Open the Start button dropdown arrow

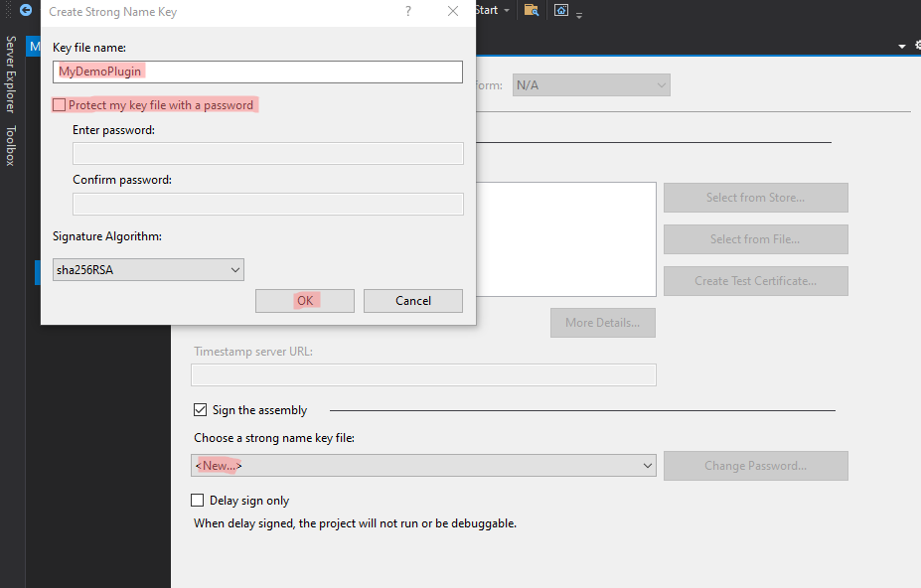(x=506, y=9)
